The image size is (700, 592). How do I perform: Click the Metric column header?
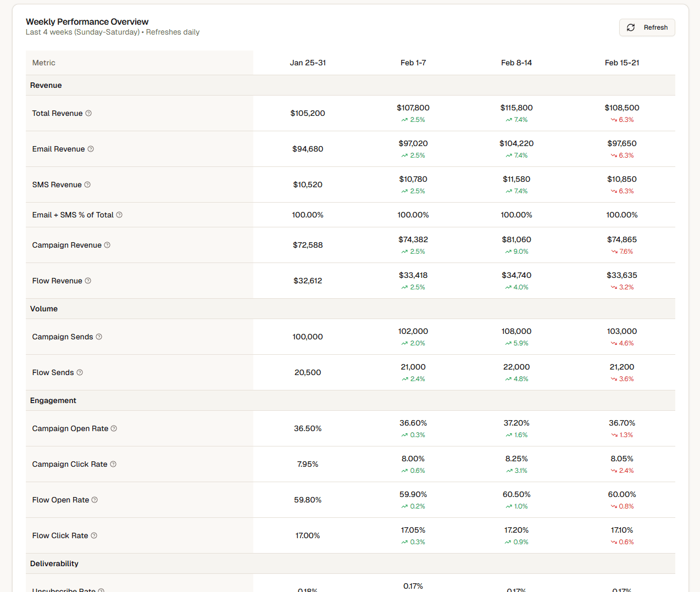(44, 63)
